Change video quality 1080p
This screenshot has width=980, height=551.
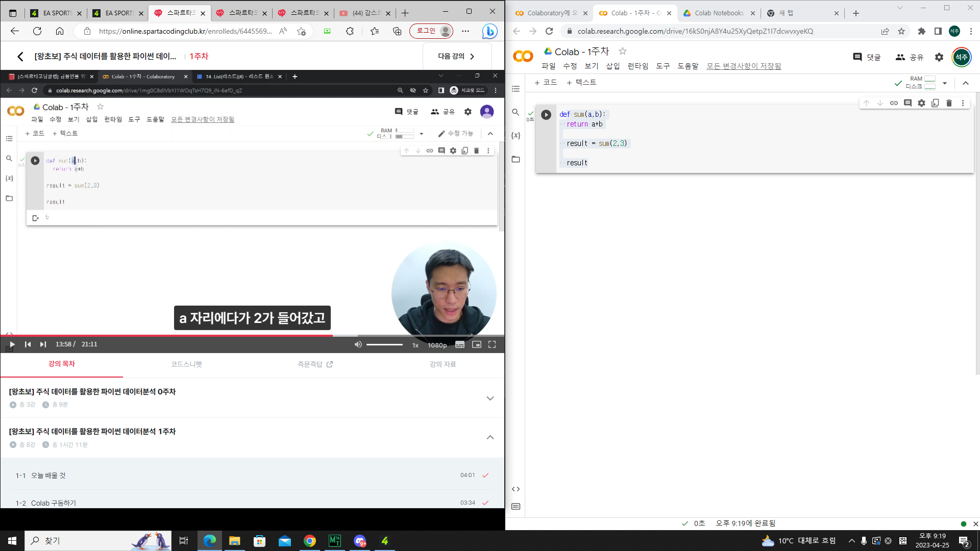[x=437, y=345]
